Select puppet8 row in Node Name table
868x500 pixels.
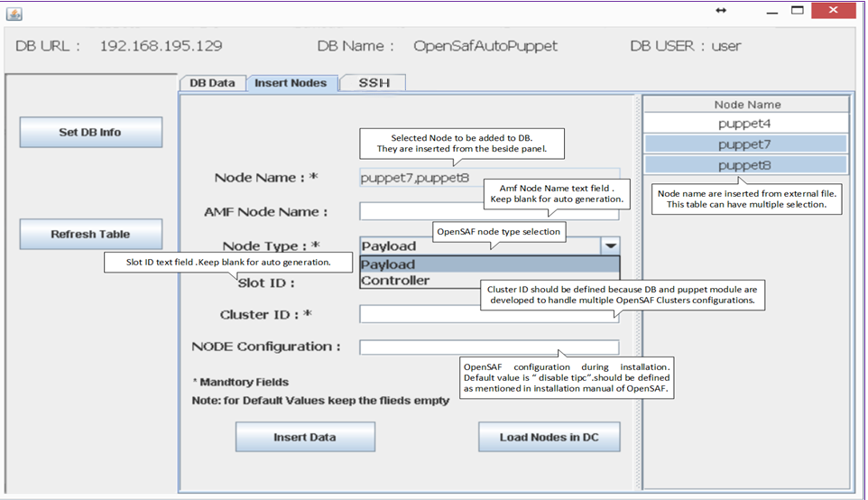click(x=745, y=165)
